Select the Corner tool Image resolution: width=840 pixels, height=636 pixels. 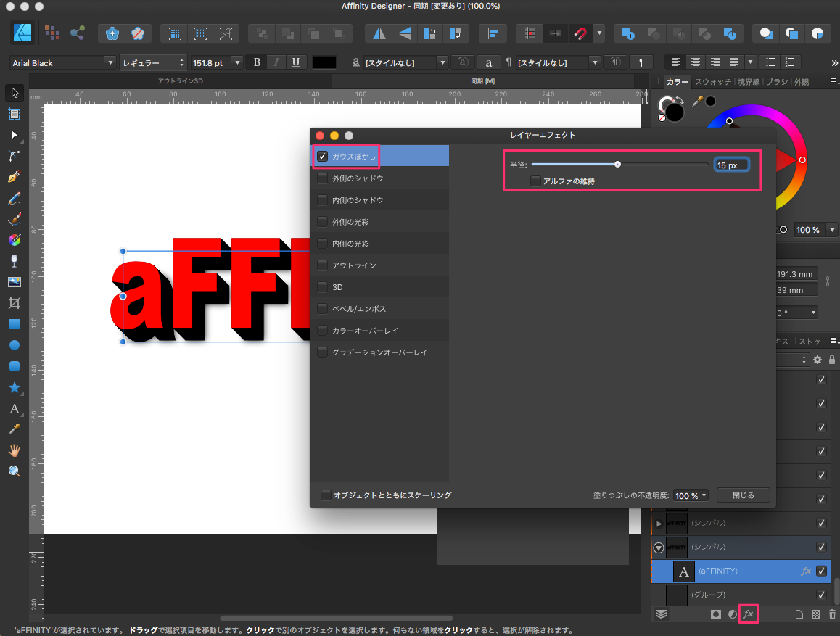15,156
